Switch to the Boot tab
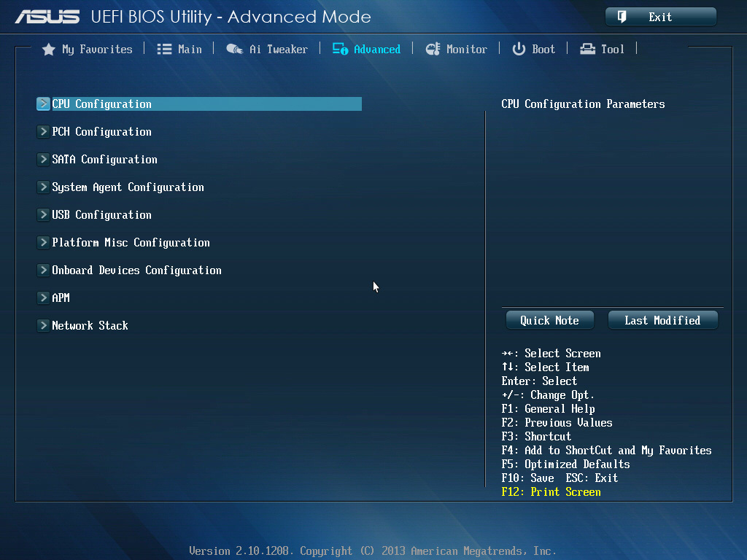This screenshot has width=747, height=560. tap(543, 50)
